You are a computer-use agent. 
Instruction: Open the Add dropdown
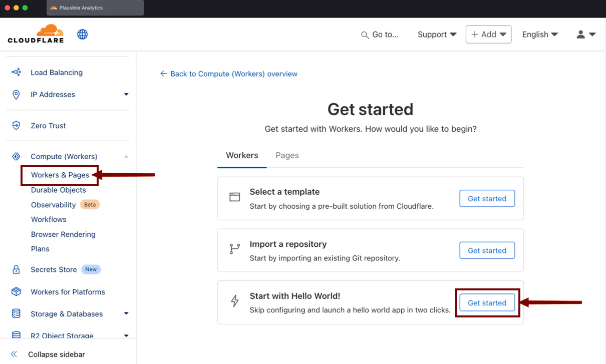488,34
